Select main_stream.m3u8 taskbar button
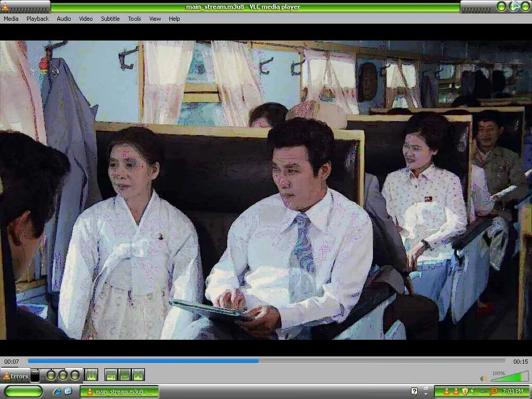This screenshot has height=399, width=532. [119, 392]
